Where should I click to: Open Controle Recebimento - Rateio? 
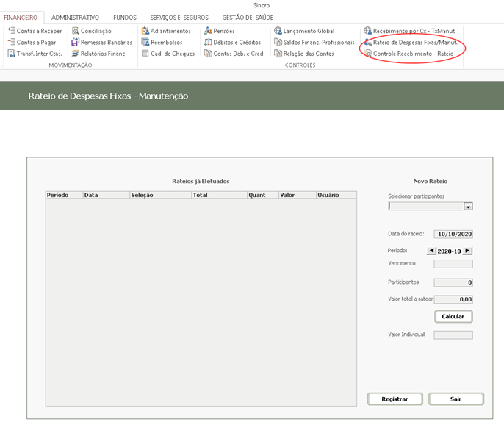412,54
